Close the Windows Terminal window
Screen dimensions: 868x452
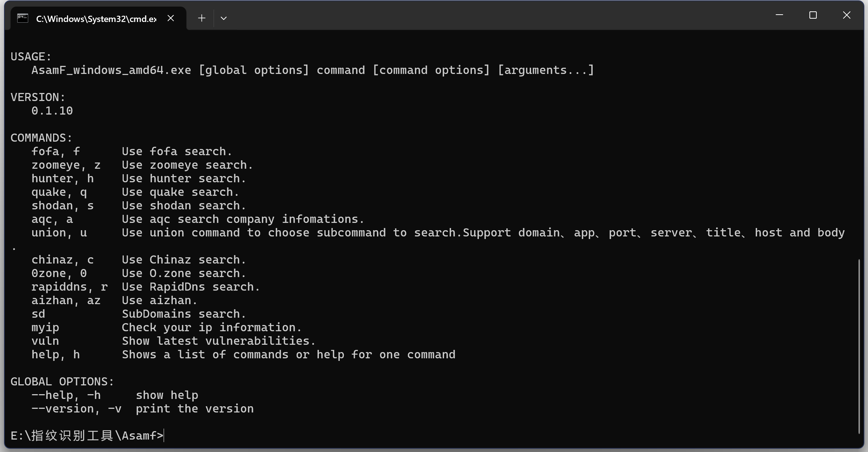pyautogui.click(x=846, y=15)
